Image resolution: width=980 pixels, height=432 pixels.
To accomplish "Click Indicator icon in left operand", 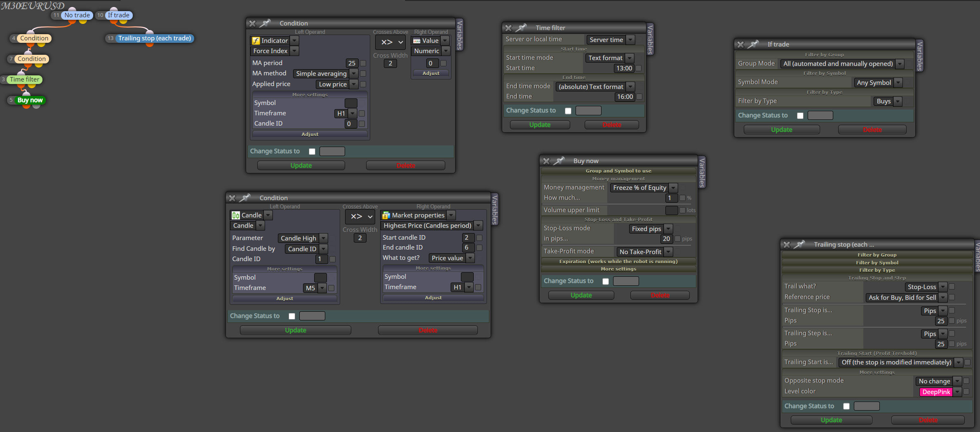I will coord(256,41).
